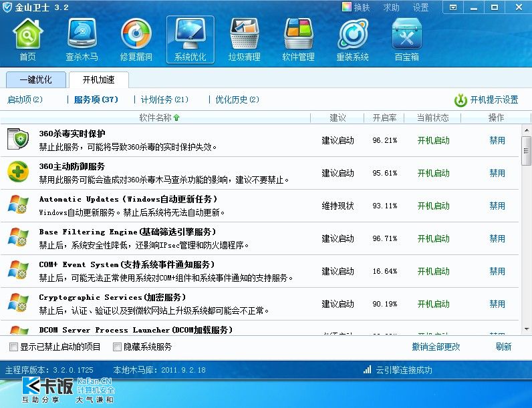Select DCOM Server Process Launcher row title
The image size is (532, 408).
coord(136,330)
